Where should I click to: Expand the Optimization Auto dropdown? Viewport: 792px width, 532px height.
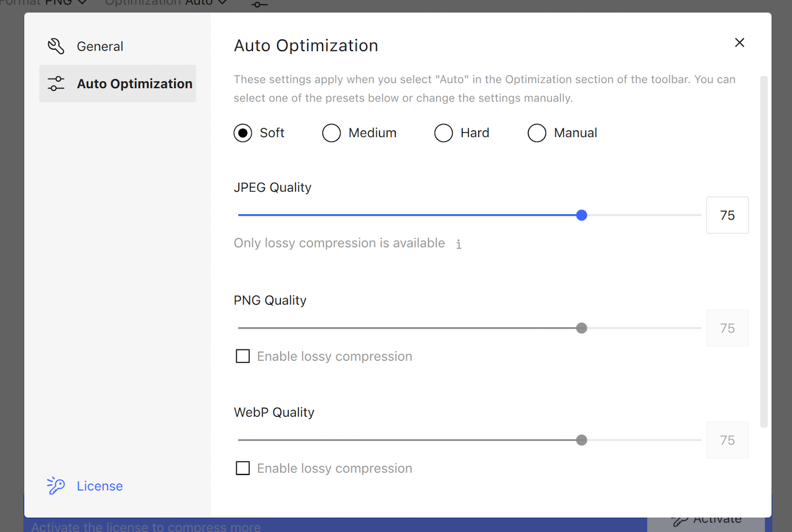tap(166, 3)
